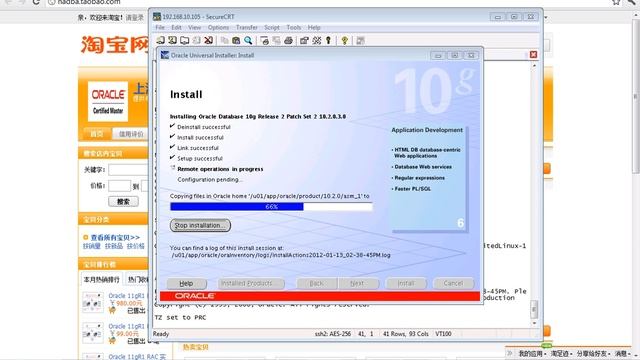Open Session Options via toolbar icon
640x360 pixels.
tap(304, 40)
